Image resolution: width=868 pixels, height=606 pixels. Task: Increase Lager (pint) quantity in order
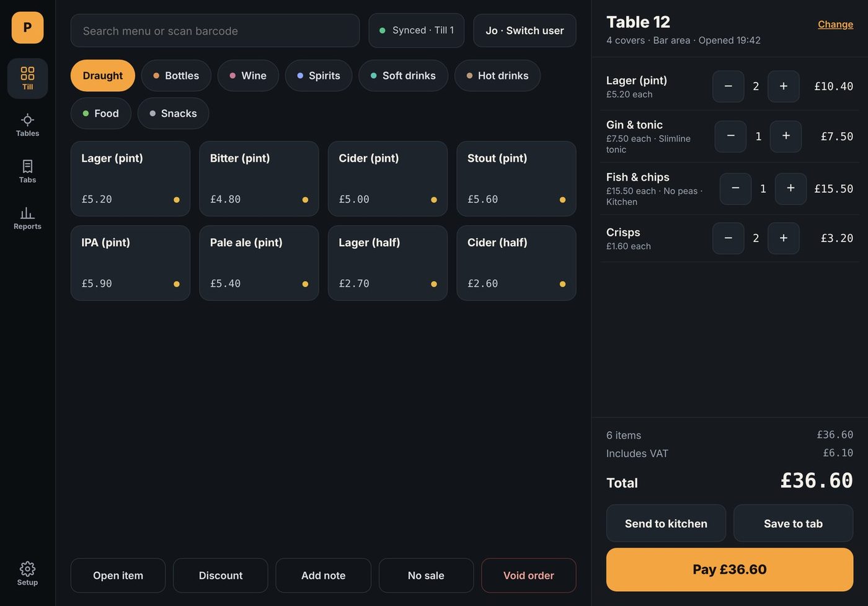tap(784, 86)
